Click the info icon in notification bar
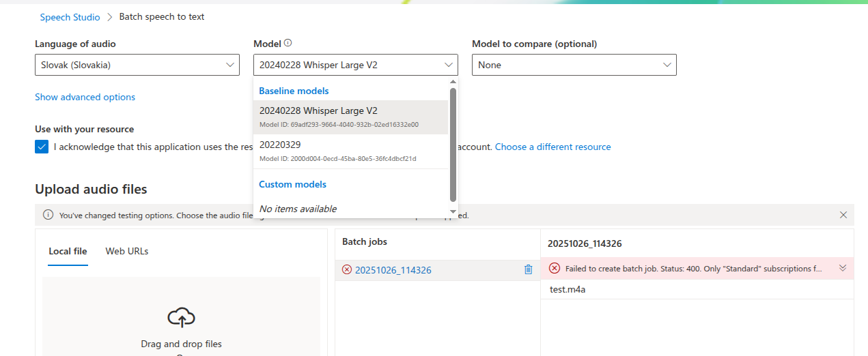Viewport: 868px width, 356px height. 48,215
